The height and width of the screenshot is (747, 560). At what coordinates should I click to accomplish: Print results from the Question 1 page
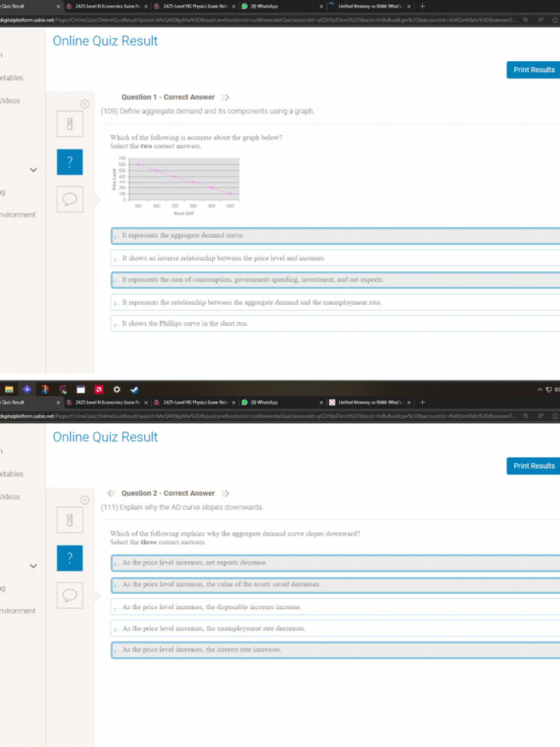533,69
